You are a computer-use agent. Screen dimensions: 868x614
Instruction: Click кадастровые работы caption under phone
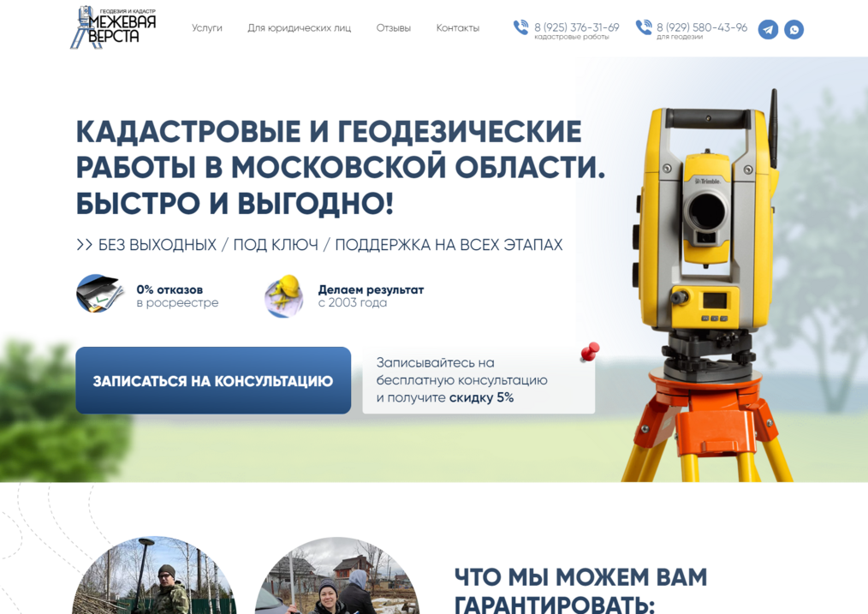click(x=571, y=37)
